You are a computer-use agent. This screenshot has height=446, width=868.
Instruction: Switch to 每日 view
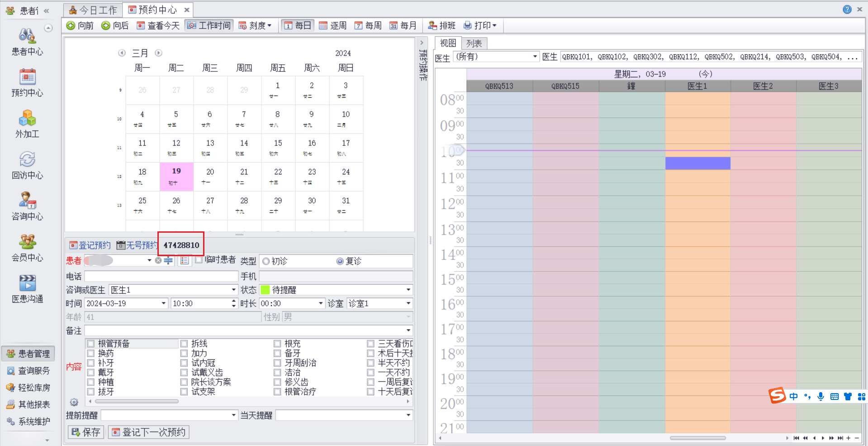298,26
